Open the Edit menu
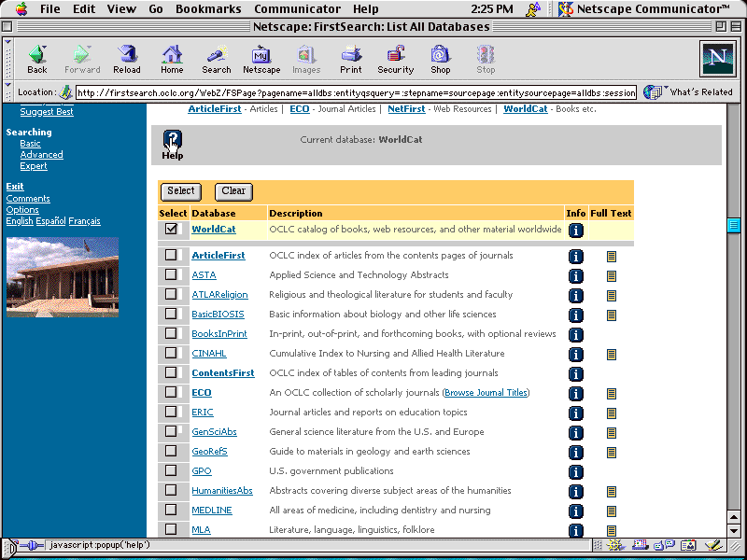The height and width of the screenshot is (560, 747). 84,8
